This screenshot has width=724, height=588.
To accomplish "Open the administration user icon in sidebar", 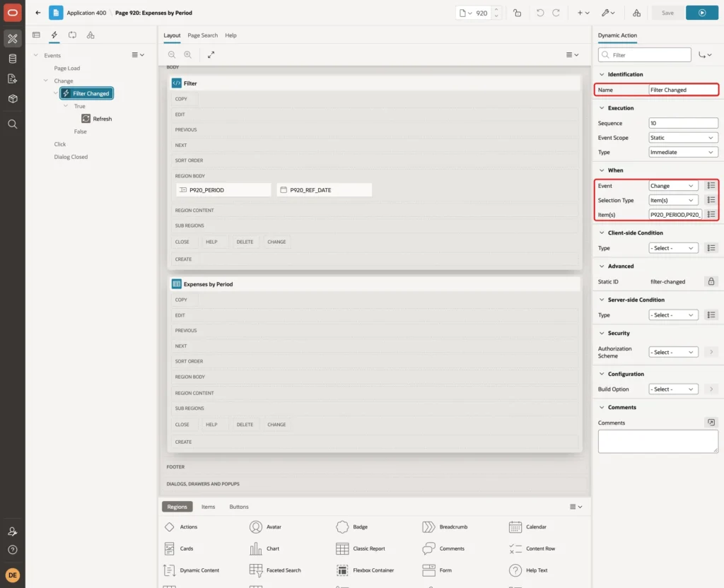I will 13,531.
